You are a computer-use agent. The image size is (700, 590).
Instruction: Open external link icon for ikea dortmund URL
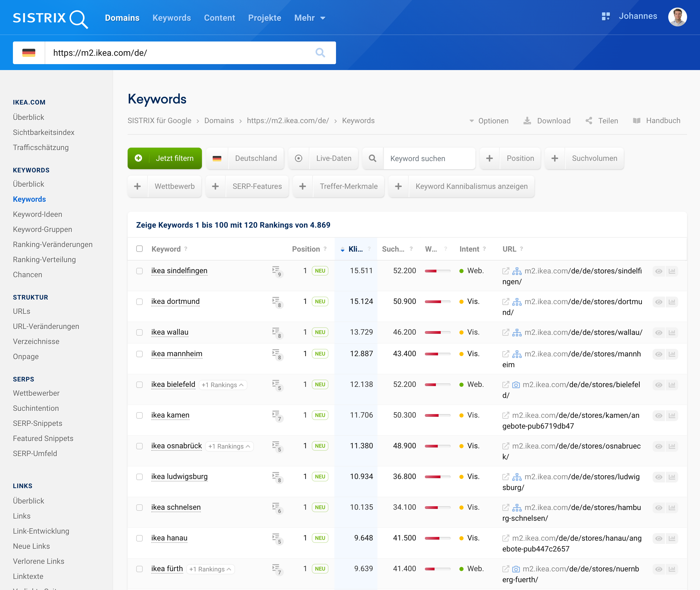pos(505,302)
